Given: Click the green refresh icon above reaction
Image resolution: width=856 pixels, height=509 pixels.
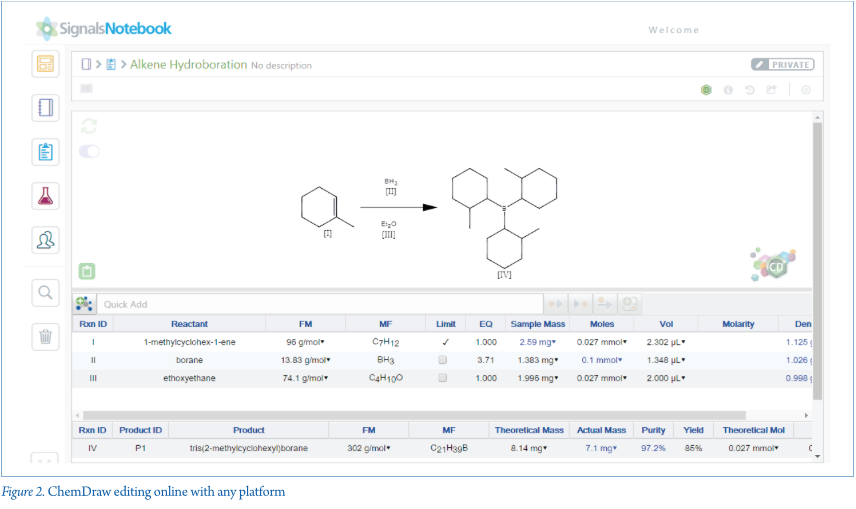Looking at the screenshot, I should [x=89, y=126].
